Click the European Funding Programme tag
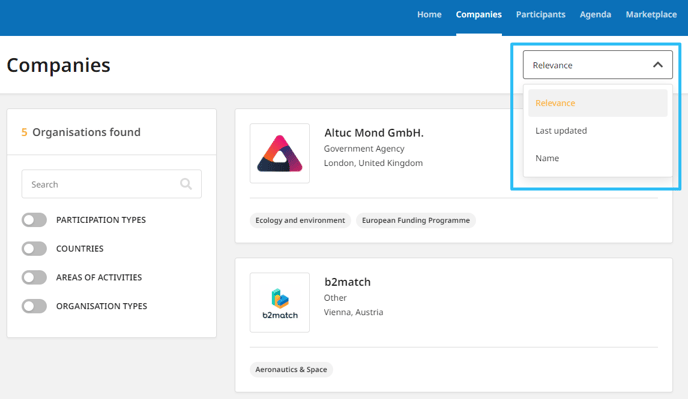This screenshot has width=688, height=399. [x=416, y=220]
